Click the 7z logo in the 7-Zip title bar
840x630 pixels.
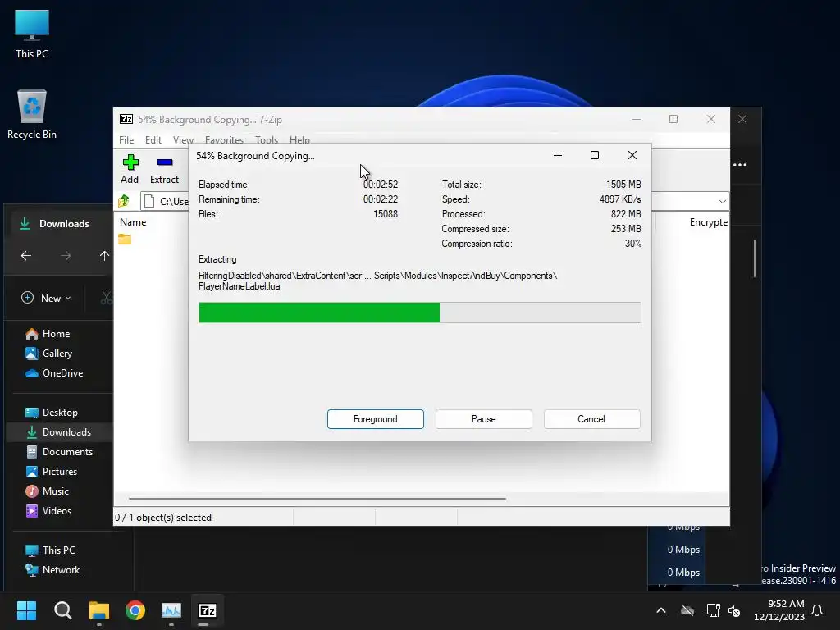[126, 119]
